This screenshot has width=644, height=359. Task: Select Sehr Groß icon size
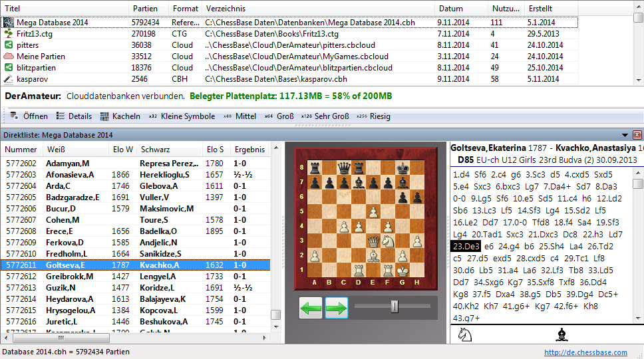tap(325, 116)
